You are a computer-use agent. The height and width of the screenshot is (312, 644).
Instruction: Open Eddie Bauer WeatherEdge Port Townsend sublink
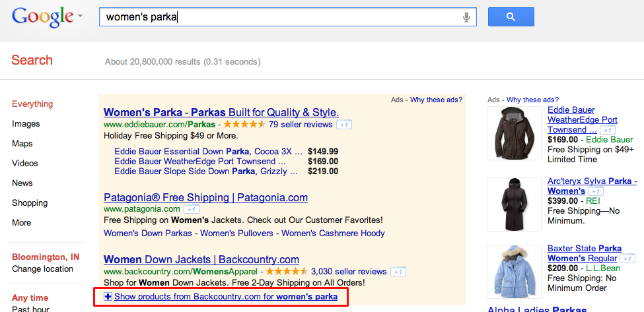pyautogui.click(x=200, y=161)
